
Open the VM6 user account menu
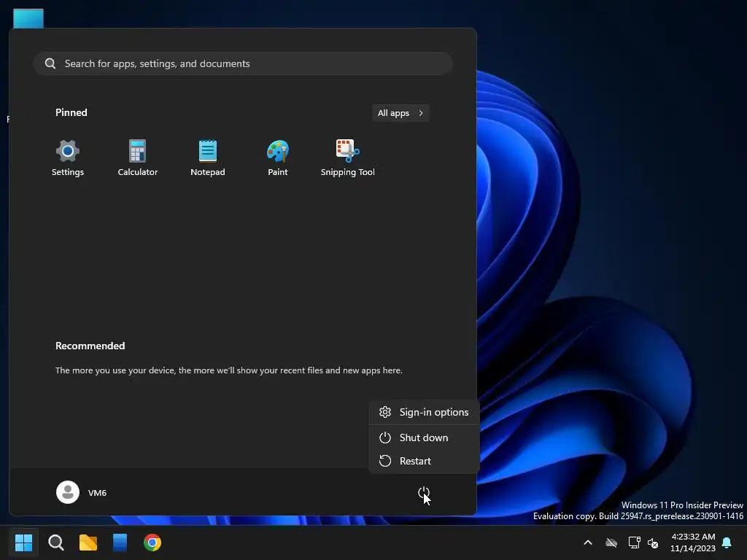tap(82, 492)
